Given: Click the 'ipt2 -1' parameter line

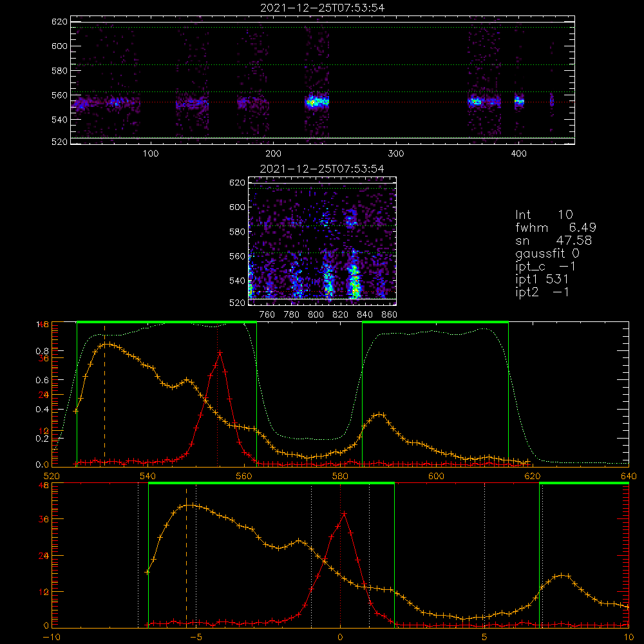Looking at the screenshot, I should 542,292.
